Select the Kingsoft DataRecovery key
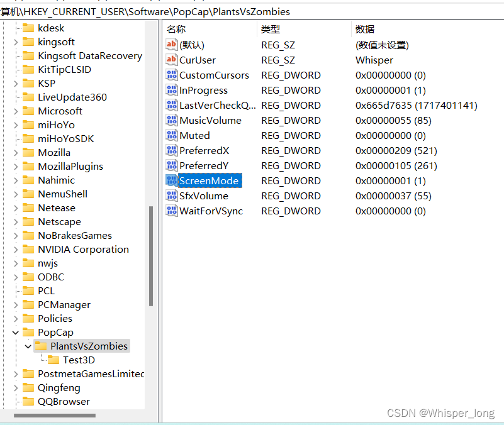 pyautogui.click(x=90, y=55)
